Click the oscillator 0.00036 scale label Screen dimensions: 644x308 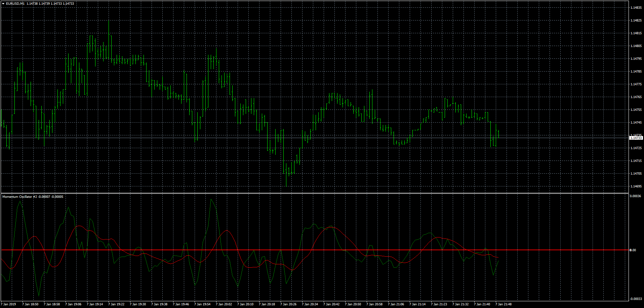(636, 196)
